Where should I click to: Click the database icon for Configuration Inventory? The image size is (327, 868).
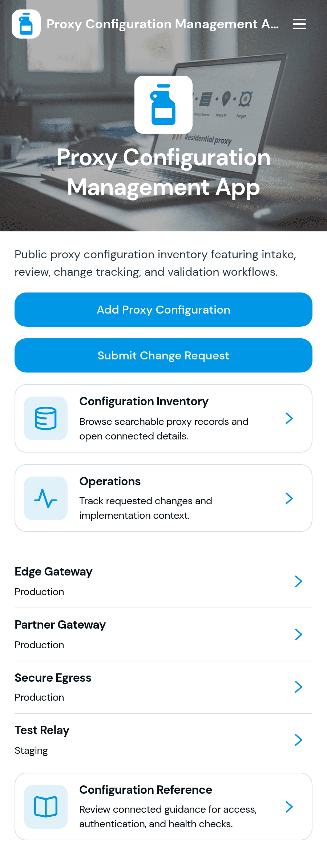coord(46,418)
